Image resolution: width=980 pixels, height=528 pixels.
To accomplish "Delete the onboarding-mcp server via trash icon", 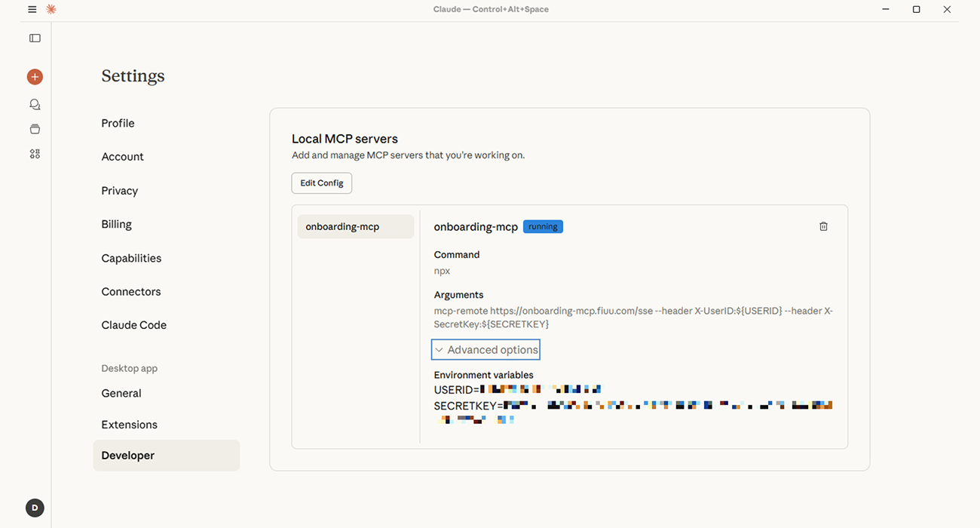I will [823, 226].
